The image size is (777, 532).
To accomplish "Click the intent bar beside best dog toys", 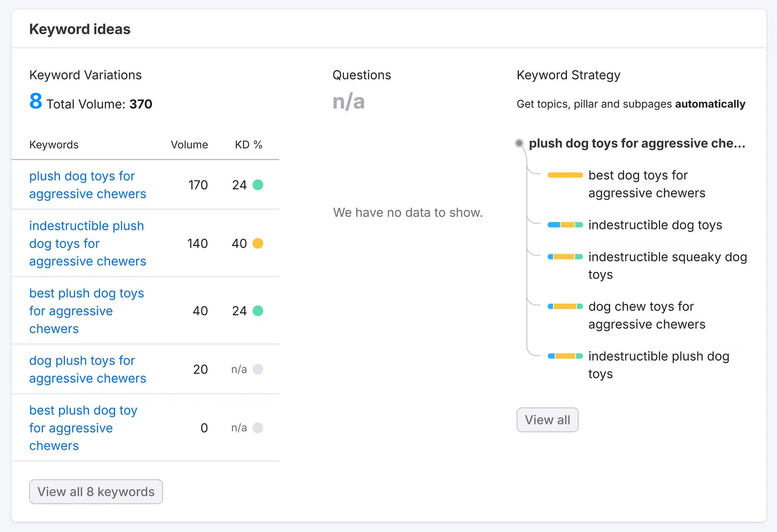I will click(x=565, y=175).
